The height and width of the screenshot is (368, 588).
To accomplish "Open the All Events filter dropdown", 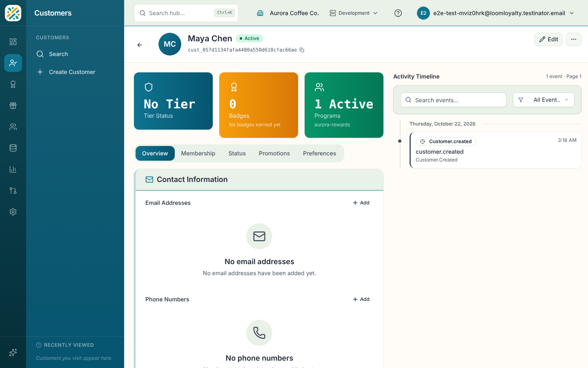I will point(543,100).
